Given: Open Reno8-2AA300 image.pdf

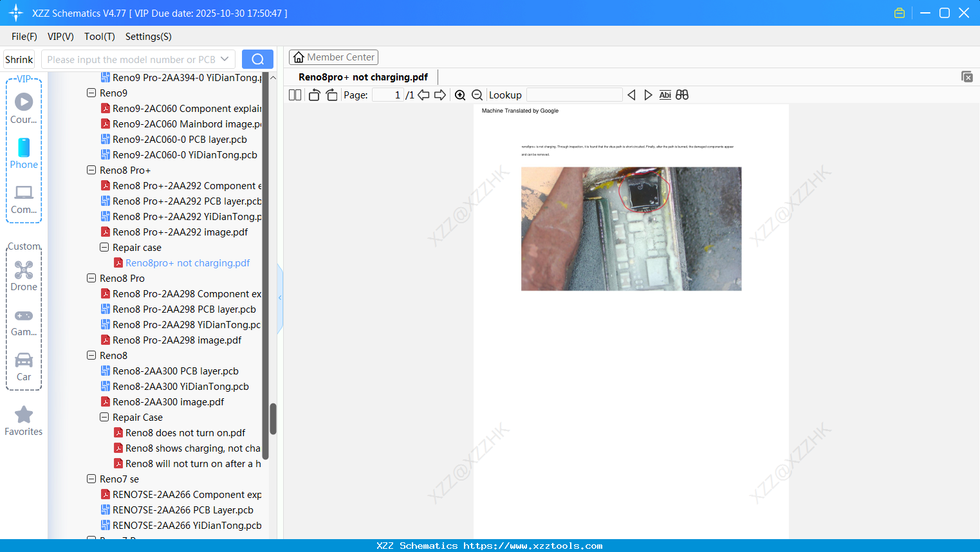Looking at the screenshot, I should [162, 401].
